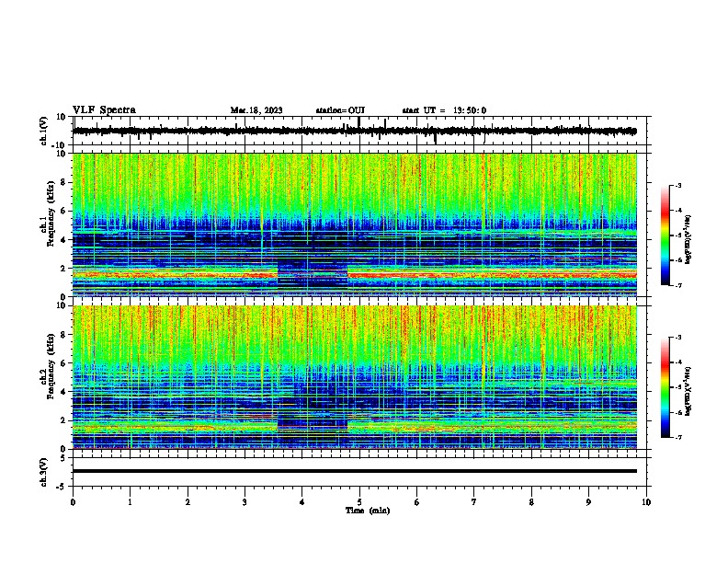Select the "Mar.18, 2023" date label
The height and width of the screenshot is (563, 728).
tap(256, 110)
